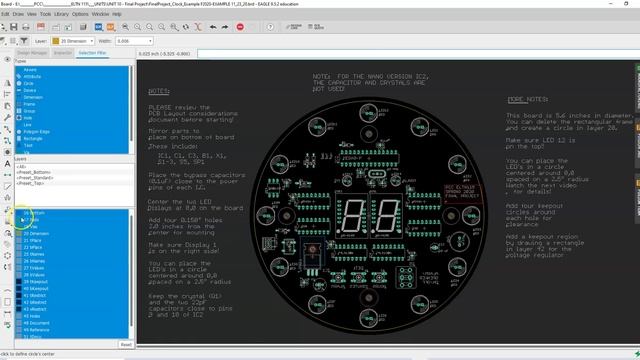Click the Design Link toolbar icon

pyautogui.click(x=294, y=27)
